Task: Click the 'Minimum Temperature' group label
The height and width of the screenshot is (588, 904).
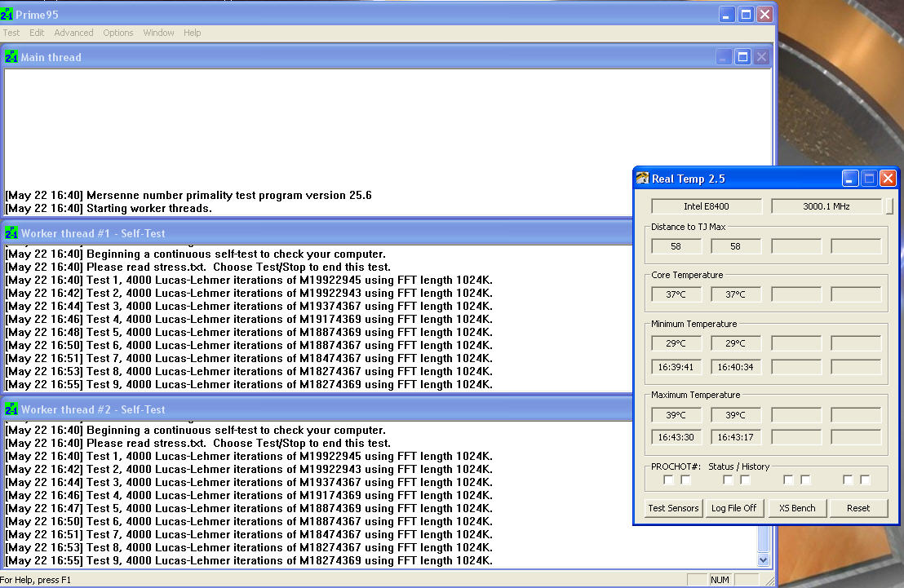Action: pyautogui.click(x=694, y=324)
